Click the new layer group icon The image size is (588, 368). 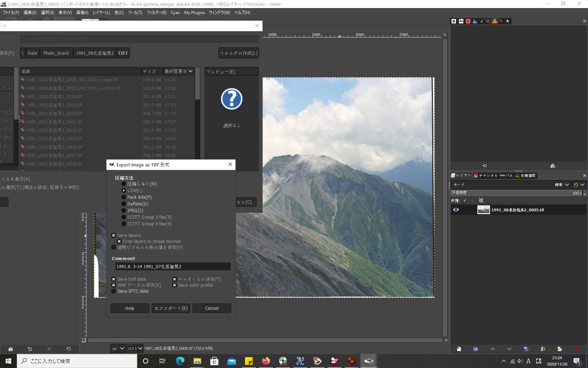[x=476, y=349]
